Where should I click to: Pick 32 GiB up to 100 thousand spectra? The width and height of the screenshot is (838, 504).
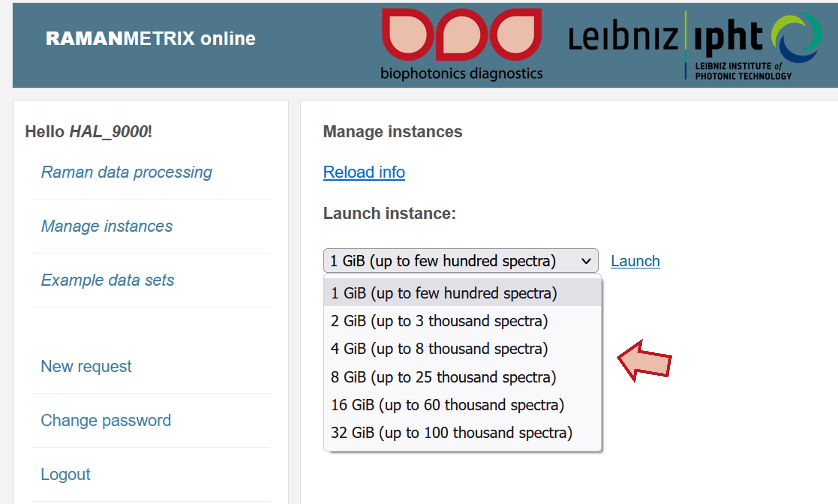pyautogui.click(x=462, y=432)
